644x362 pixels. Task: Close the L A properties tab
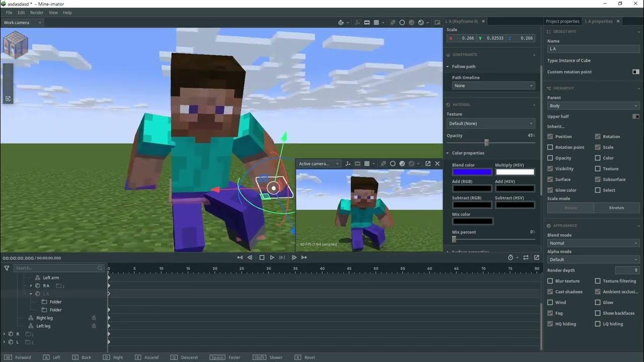coord(618,21)
